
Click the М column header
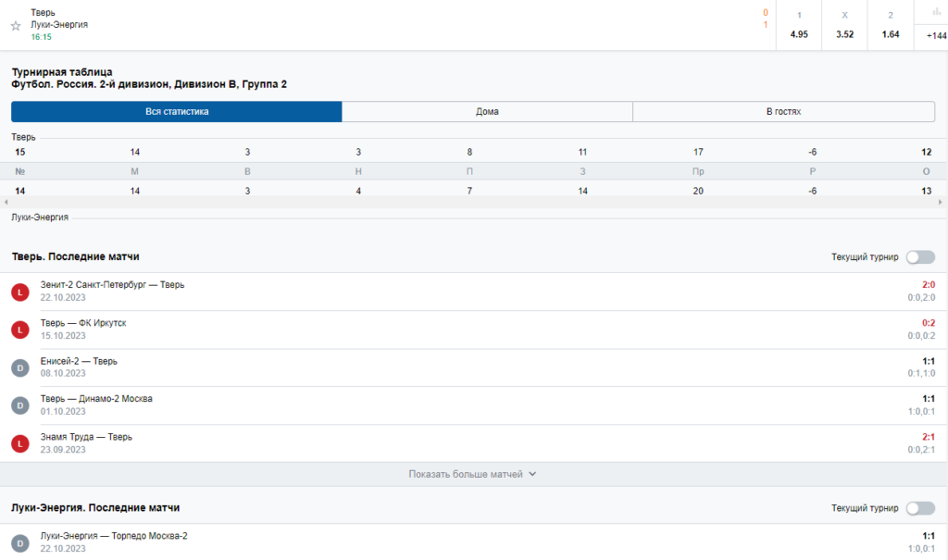[135, 172]
